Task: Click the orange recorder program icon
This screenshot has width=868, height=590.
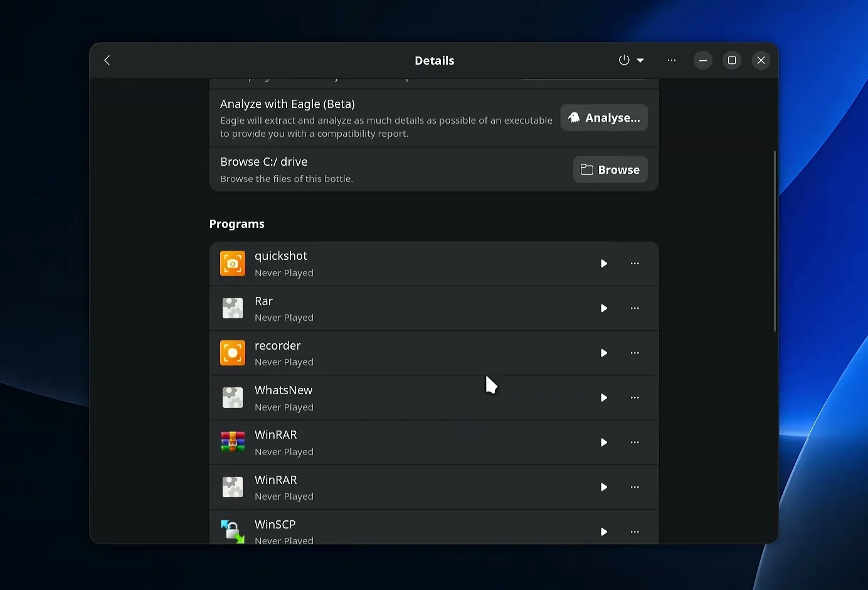Action: 233,353
